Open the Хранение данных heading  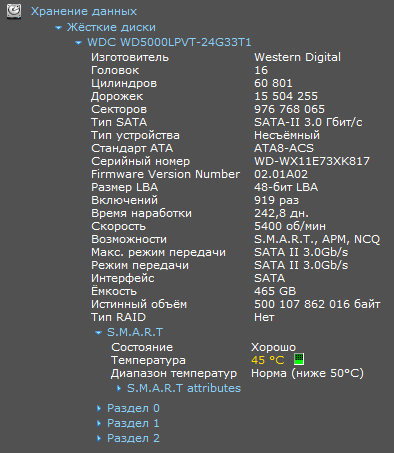pos(84,11)
